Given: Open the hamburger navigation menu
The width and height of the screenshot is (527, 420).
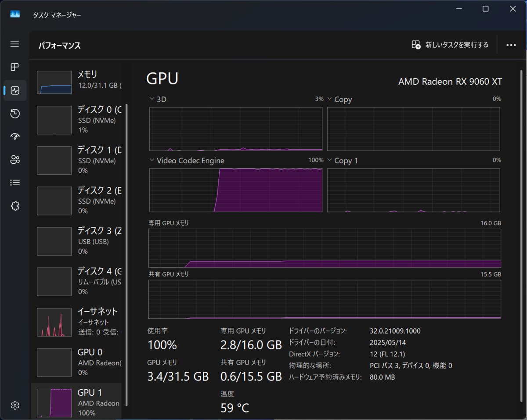Looking at the screenshot, I should click(15, 44).
